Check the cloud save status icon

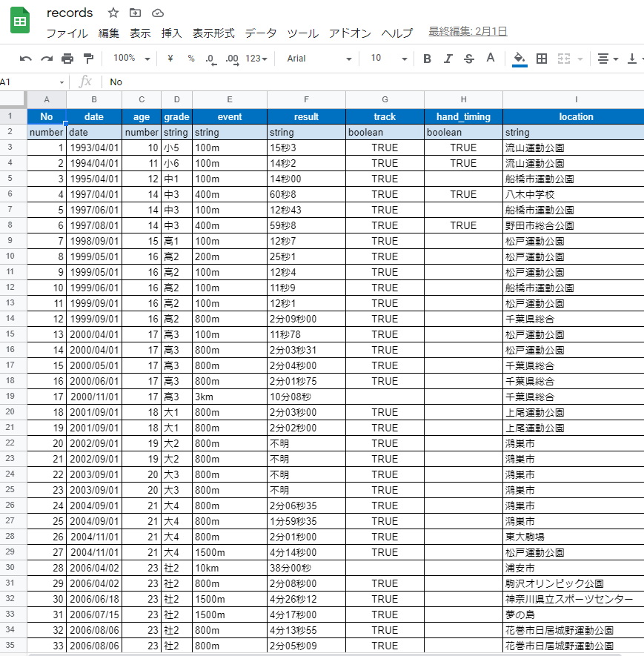[157, 13]
